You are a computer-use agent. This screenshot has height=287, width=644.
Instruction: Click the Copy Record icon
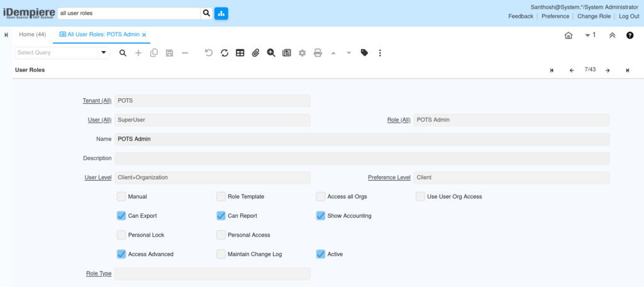click(154, 53)
